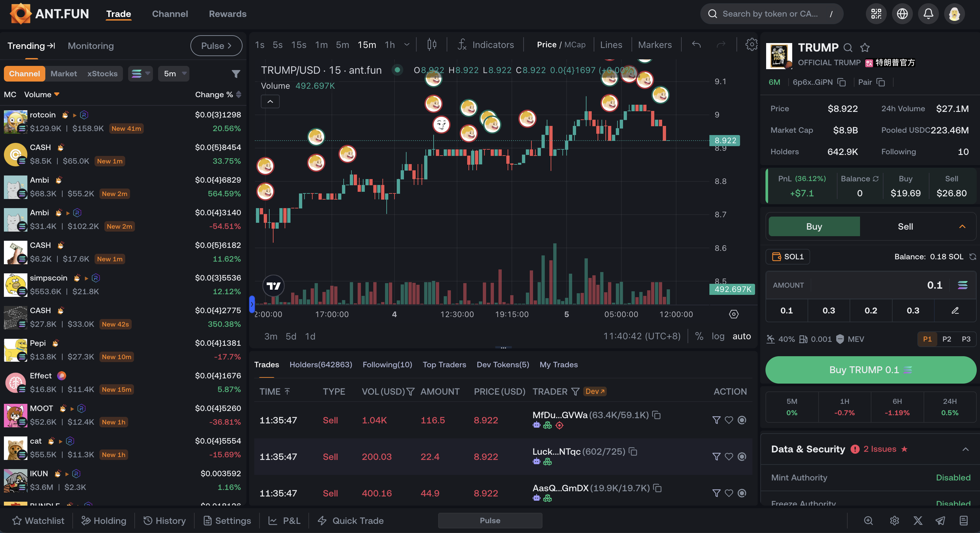Click the Buy TRUMP 0.1 button
This screenshot has height=533, width=980.
[x=870, y=370]
